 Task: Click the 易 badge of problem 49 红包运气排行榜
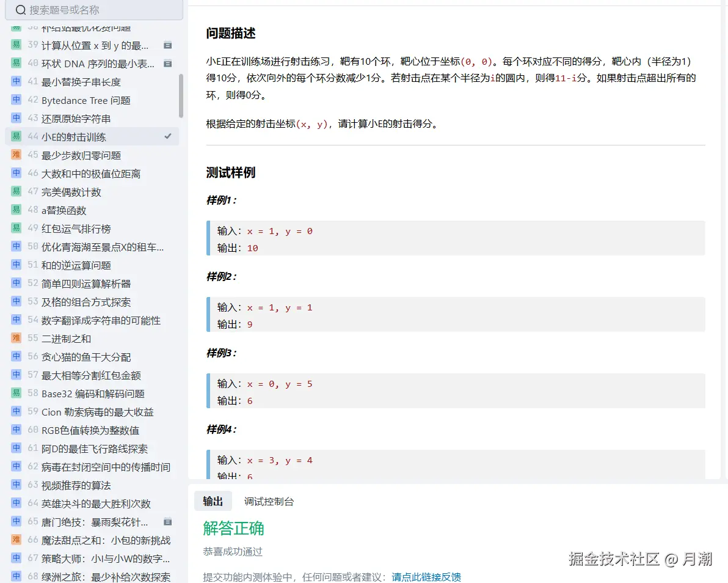[x=16, y=228]
